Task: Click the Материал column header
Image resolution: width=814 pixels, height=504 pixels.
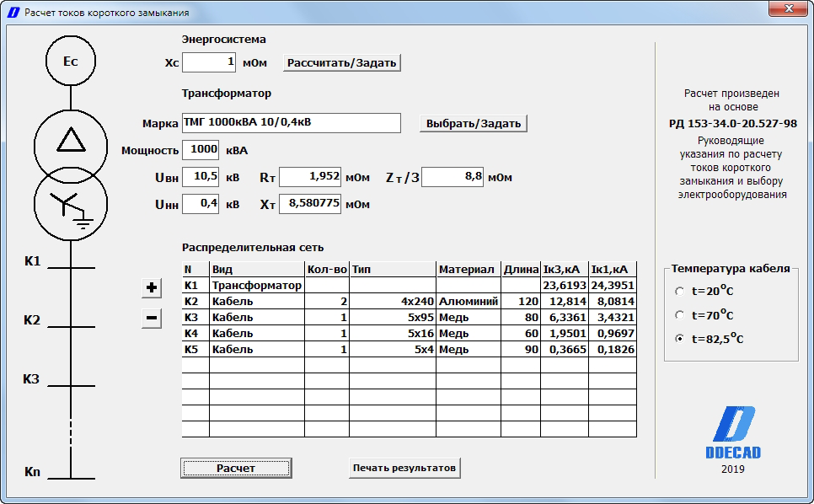Action: point(469,269)
